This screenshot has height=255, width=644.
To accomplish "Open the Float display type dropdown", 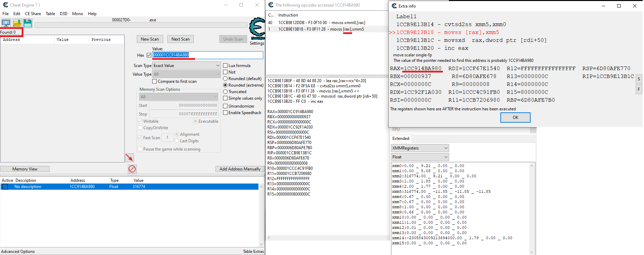I will (420, 157).
